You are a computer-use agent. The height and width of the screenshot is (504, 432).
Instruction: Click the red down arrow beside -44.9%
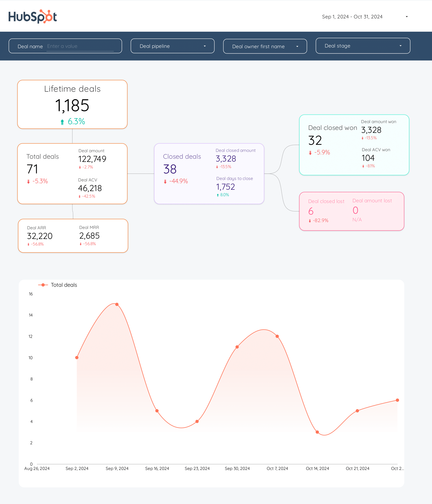click(165, 181)
